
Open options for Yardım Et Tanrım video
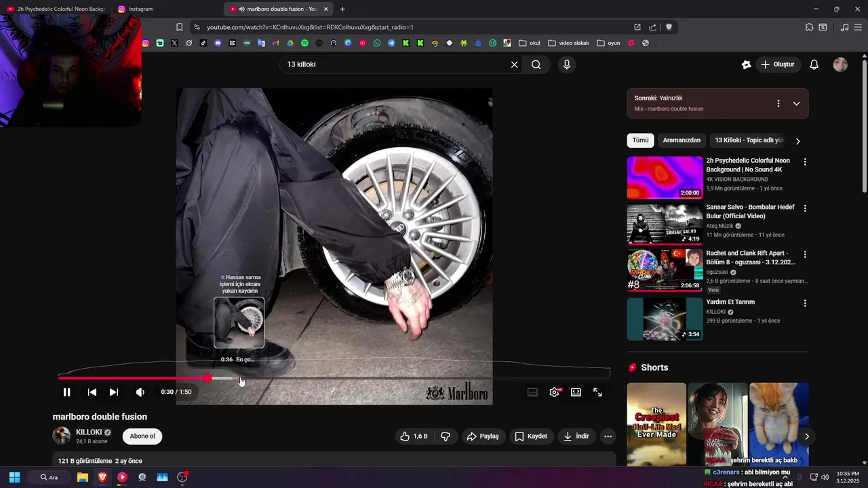click(x=805, y=303)
